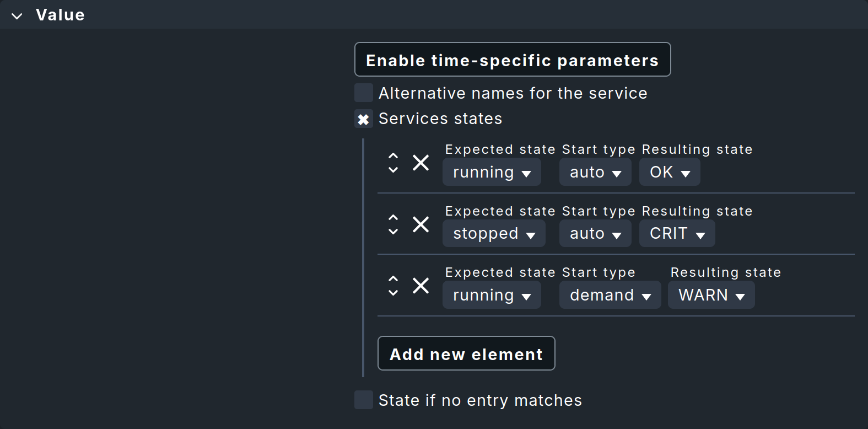The width and height of the screenshot is (868, 429).
Task: Open first row's Expected state running dropdown
Action: click(x=491, y=172)
